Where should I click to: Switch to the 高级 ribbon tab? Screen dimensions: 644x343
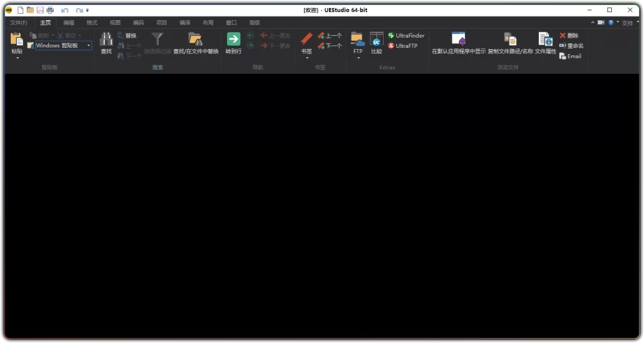tap(254, 23)
